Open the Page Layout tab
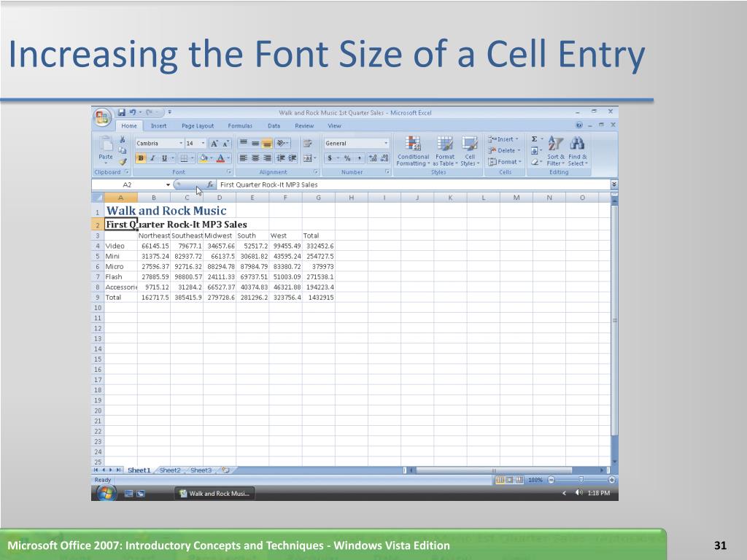Image resolution: width=747 pixels, height=560 pixels. coord(198,125)
